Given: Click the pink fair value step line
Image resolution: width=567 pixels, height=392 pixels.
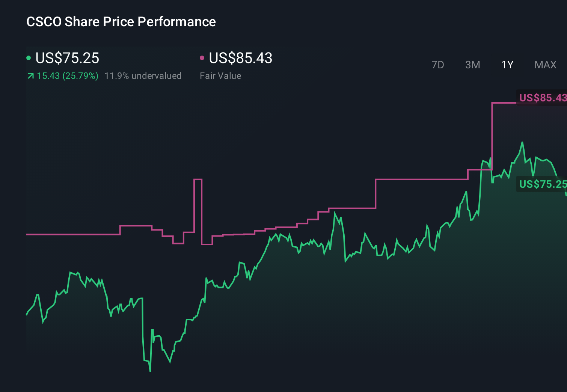Looking at the screenshot, I should tap(421, 179).
